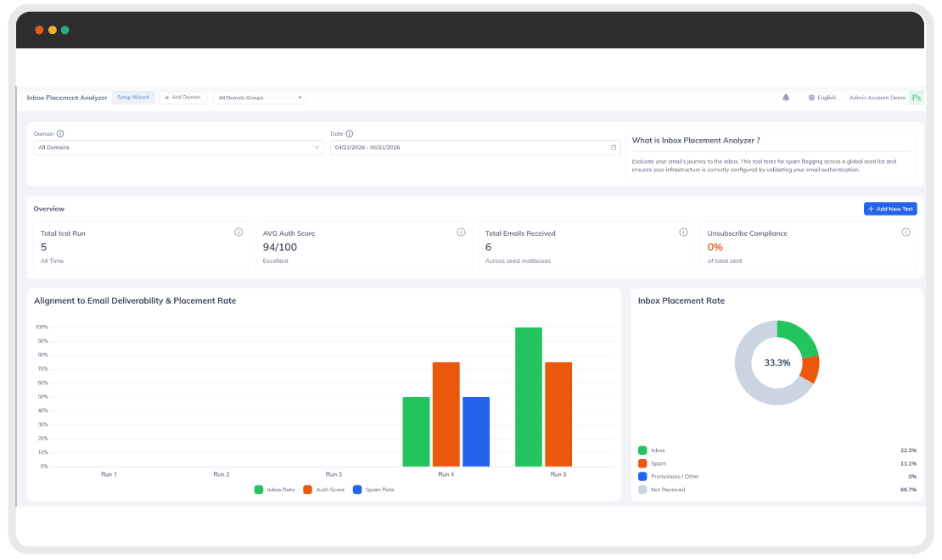This screenshot has width=942, height=560.
Task: Toggle Spam Rate series in chart legend
Action: [373, 490]
